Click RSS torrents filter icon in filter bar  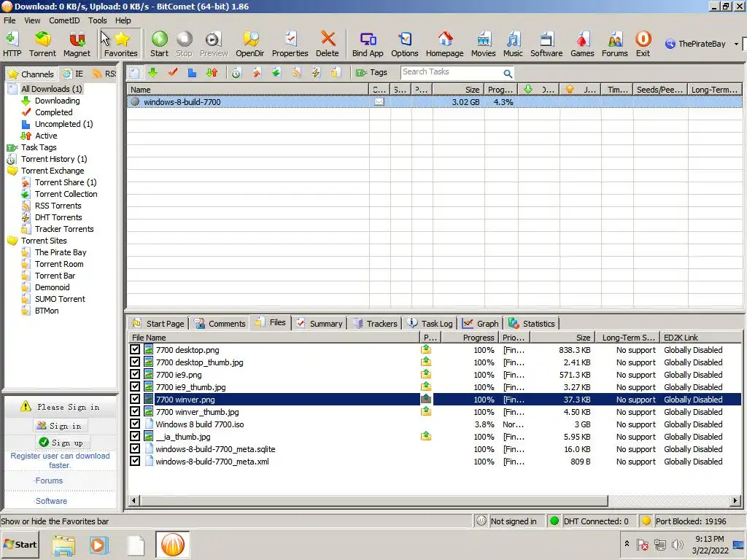click(296, 72)
